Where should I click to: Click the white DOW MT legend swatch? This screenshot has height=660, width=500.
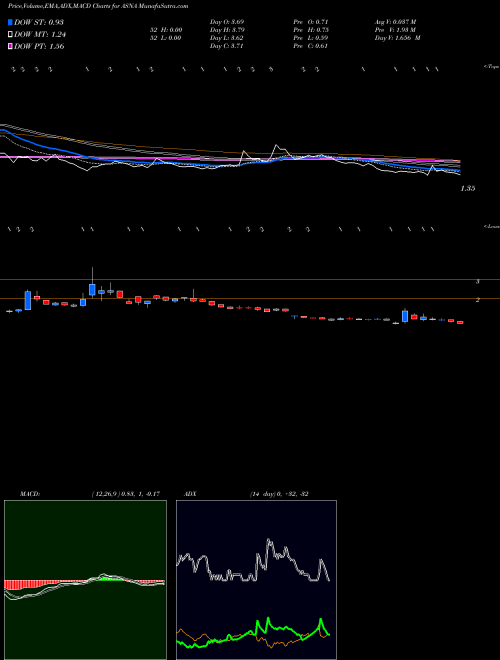[x=10, y=35]
